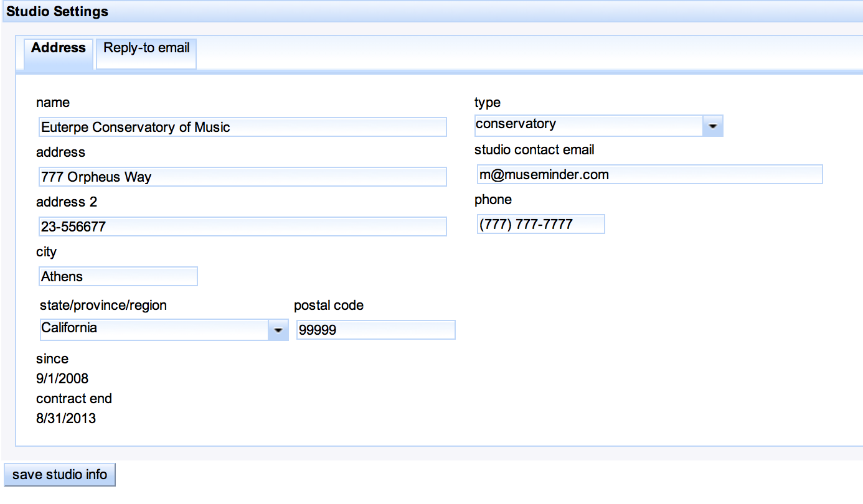Open the studio type dropdown arrow
The width and height of the screenshot is (863, 504).
tap(713, 126)
